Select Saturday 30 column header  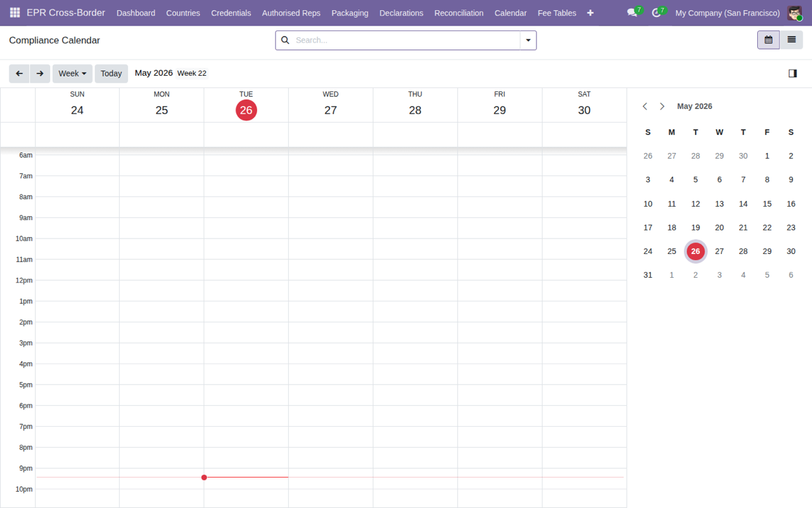pyautogui.click(x=584, y=105)
